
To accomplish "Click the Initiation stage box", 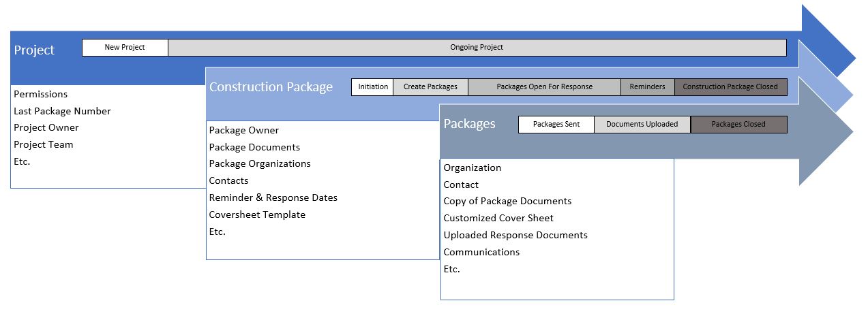I will coord(372,87).
